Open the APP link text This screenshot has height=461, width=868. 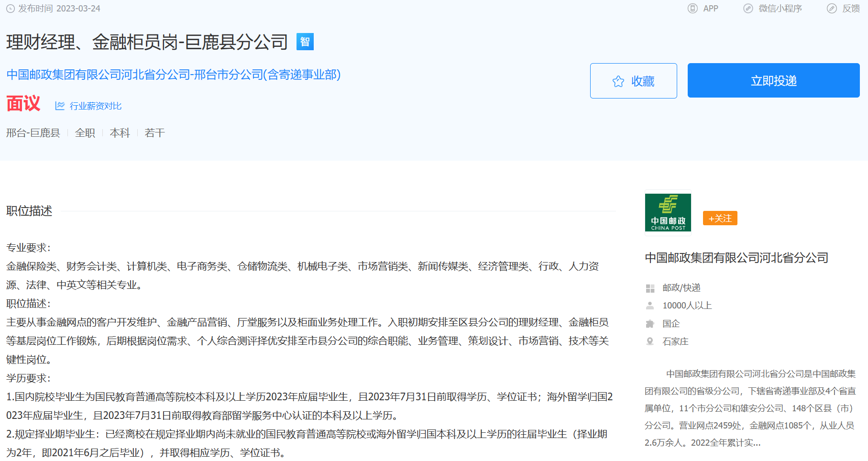711,9
